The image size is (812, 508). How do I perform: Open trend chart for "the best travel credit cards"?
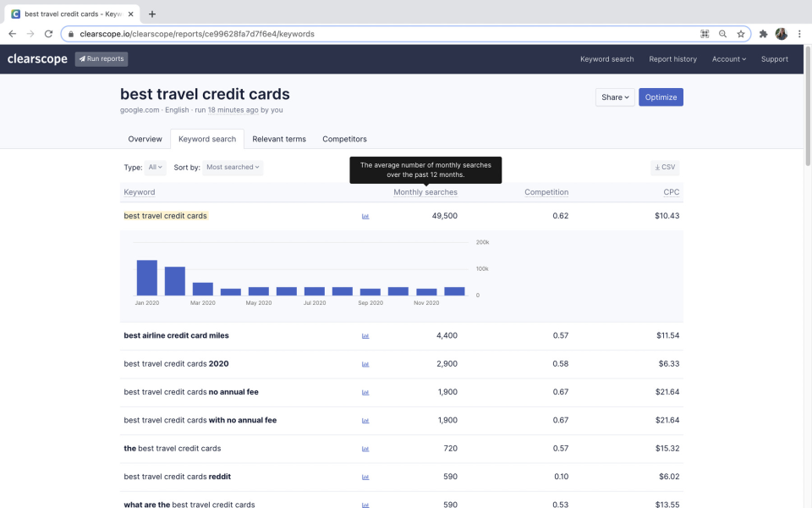[x=365, y=448]
